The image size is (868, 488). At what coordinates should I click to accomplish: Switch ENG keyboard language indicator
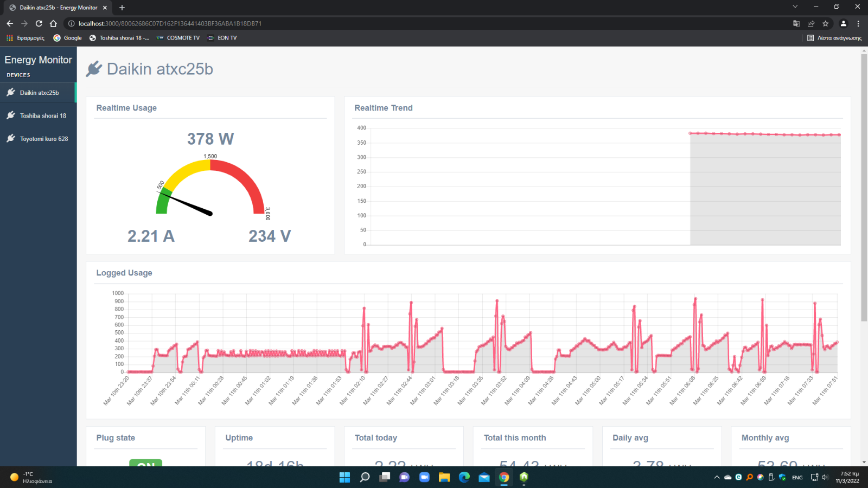pyautogui.click(x=797, y=477)
